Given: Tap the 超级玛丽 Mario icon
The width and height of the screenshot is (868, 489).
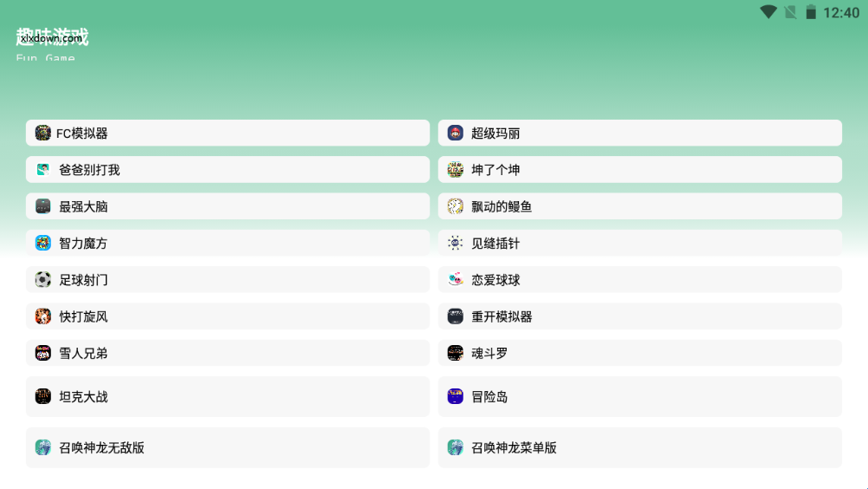Looking at the screenshot, I should (x=455, y=133).
